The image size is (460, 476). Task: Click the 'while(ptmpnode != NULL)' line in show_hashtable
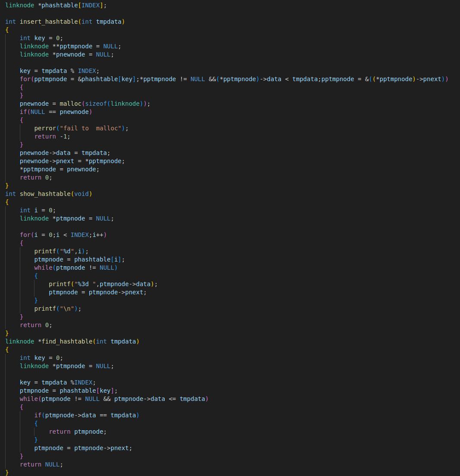[x=76, y=268]
